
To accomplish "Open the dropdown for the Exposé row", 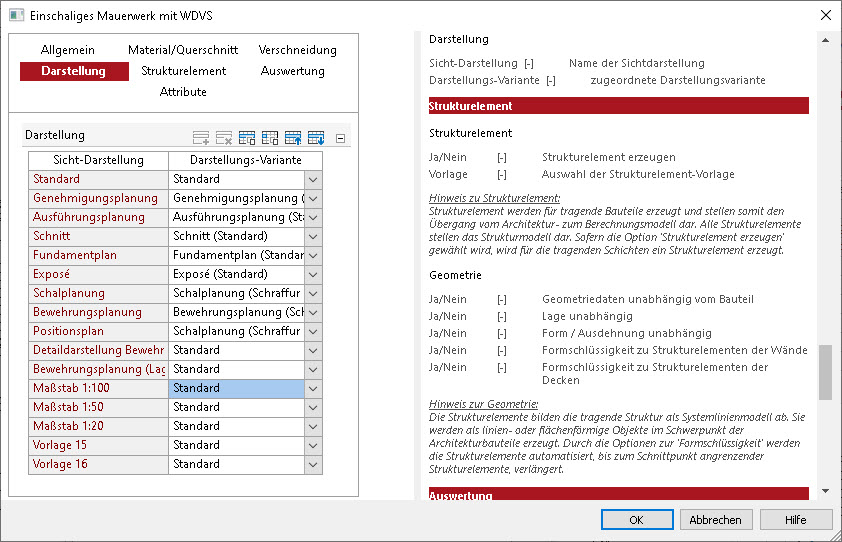I will click(313, 274).
